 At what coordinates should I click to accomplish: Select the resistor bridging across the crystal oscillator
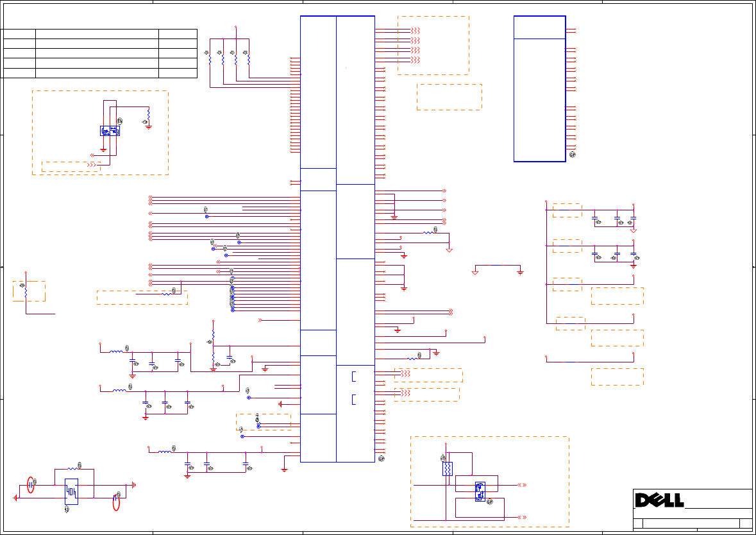click(73, 468)
